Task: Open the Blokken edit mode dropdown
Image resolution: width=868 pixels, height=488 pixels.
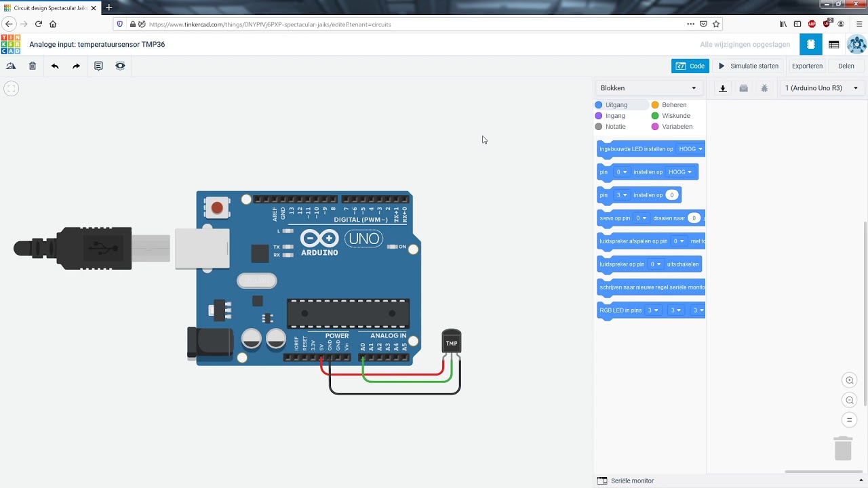Action: coord(648,88)
